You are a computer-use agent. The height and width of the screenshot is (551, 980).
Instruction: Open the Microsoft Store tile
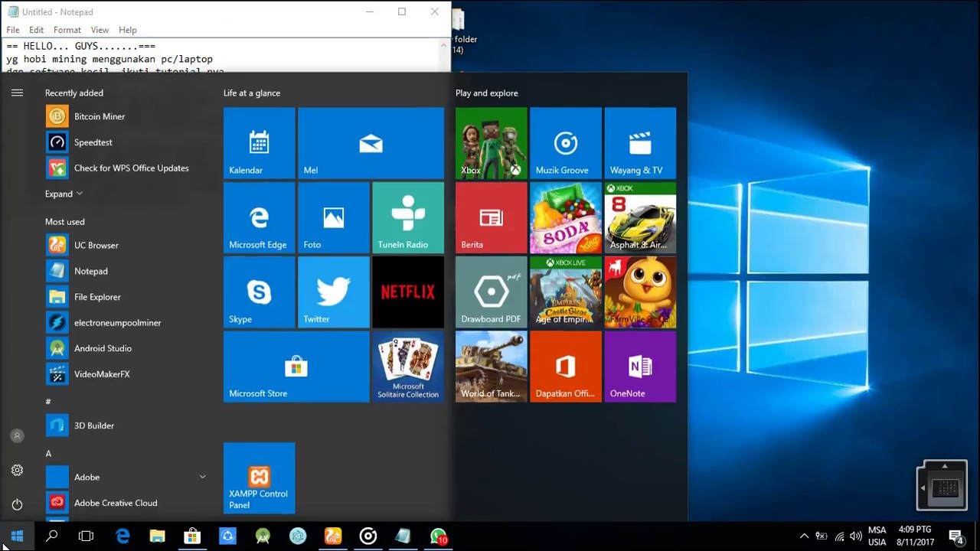click(296, 367)
